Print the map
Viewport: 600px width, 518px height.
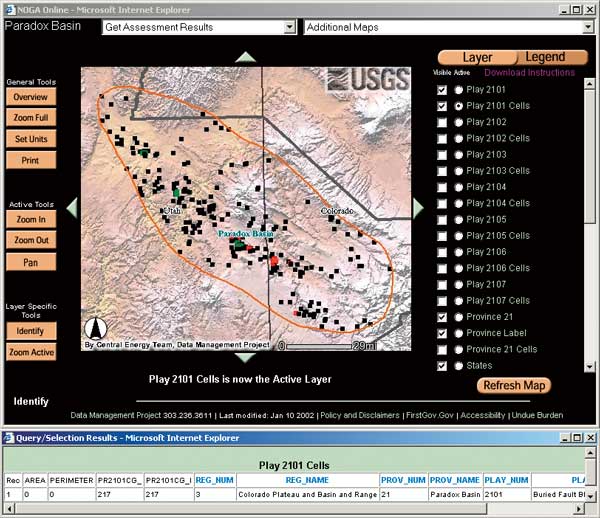(31, 160)
